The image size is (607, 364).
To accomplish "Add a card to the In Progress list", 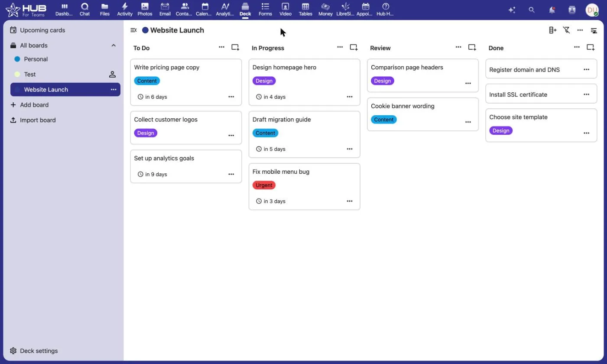I will [x=354, y=47].
